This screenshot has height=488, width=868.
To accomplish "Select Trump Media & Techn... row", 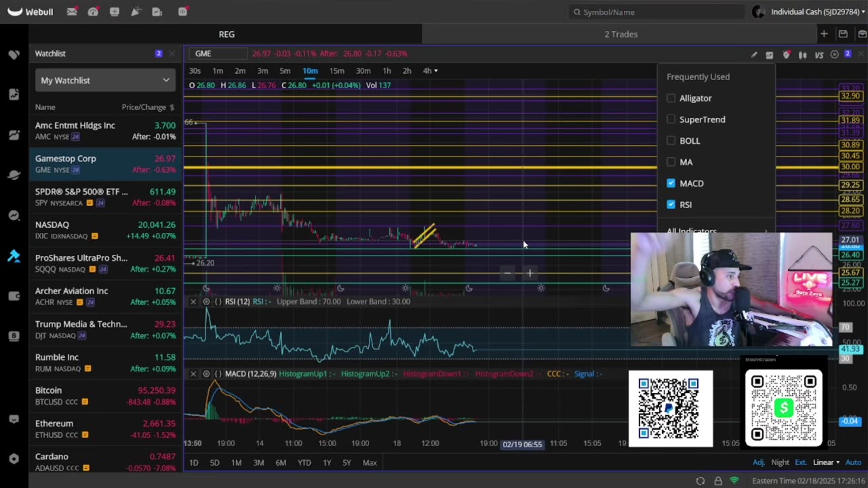I will tap(105, 329).
